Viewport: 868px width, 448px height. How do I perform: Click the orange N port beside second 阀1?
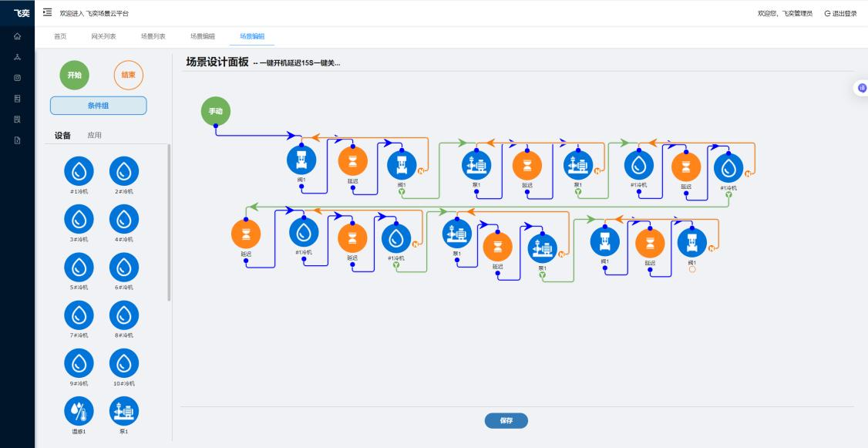point(421,172)
